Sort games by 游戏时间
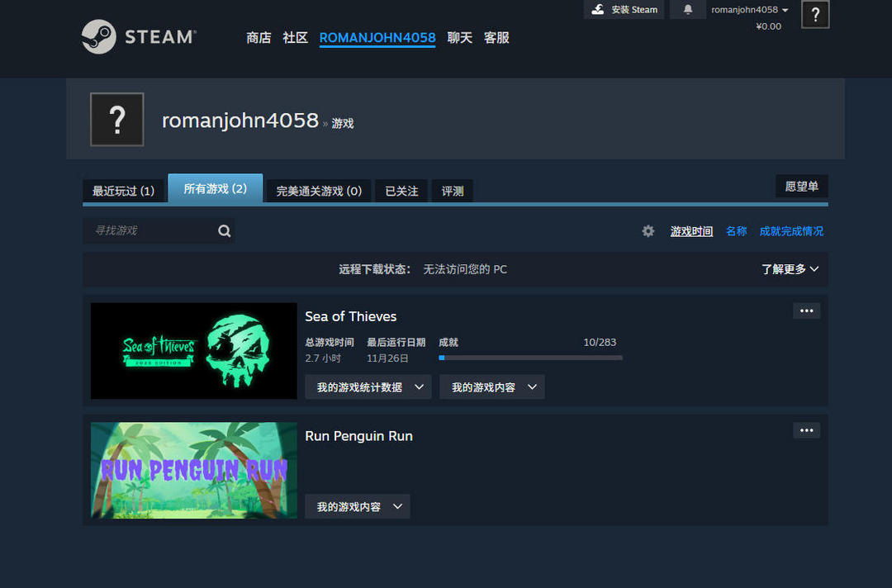892x588 pixels. 691,231
